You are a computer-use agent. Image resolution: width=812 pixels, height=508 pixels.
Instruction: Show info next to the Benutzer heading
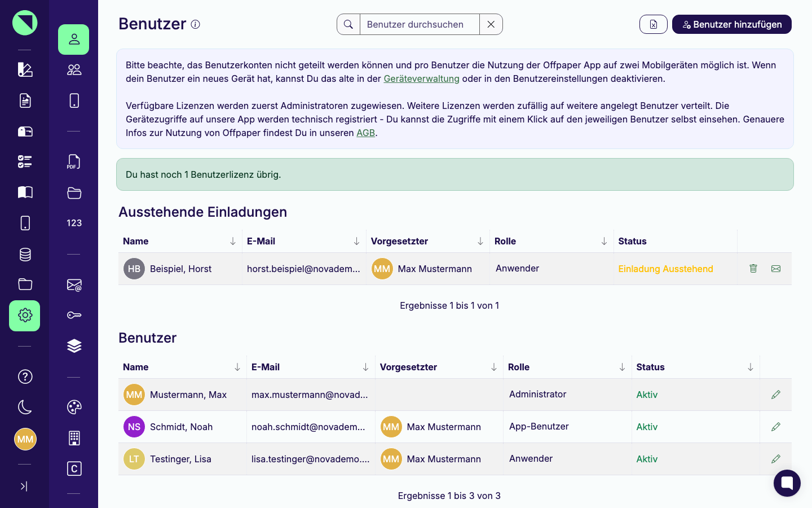point(196,24)
